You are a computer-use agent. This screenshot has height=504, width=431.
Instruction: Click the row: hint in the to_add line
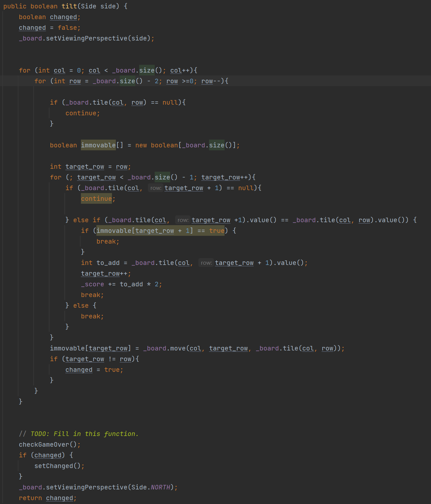206,263
